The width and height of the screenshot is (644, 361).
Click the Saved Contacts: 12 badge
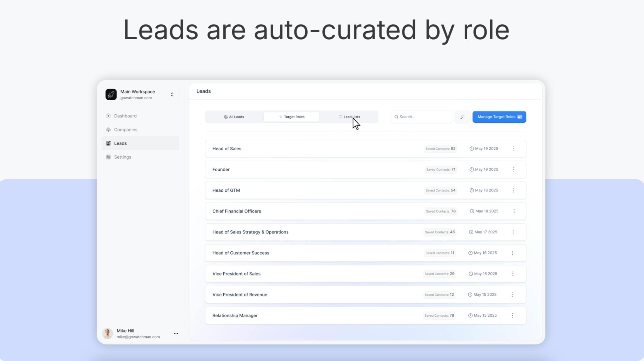click(439, 295)
